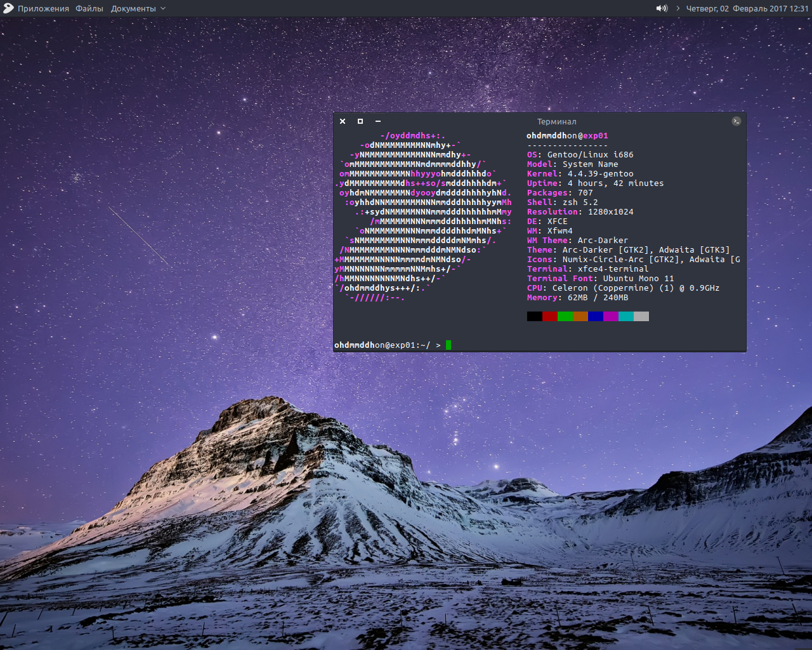Click the blue color block in terminal
Image resolution: width=812 pixels, height=650 pixels.
pyautogui.click(x=596, y=316)
